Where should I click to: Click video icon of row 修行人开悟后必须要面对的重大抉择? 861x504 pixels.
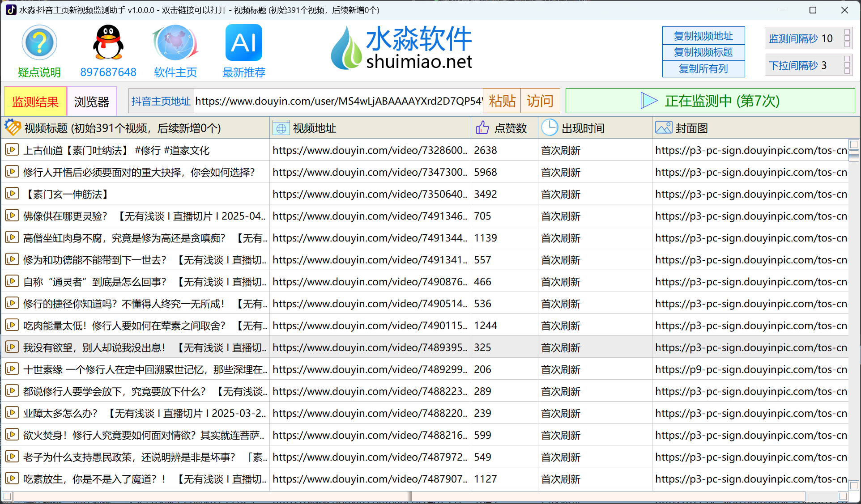[x=12, y=172]
